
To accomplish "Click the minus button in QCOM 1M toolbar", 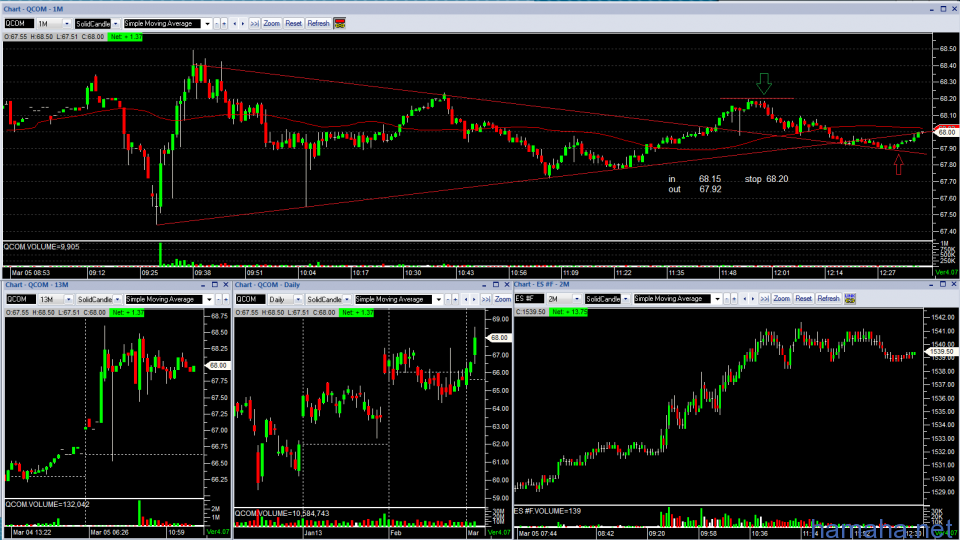I will click(216, 23).
